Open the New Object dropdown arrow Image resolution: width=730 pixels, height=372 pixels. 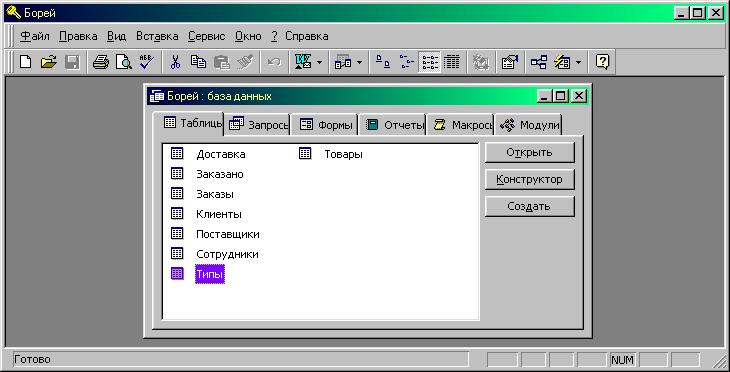pyautogui.click(x=359, y=62)
